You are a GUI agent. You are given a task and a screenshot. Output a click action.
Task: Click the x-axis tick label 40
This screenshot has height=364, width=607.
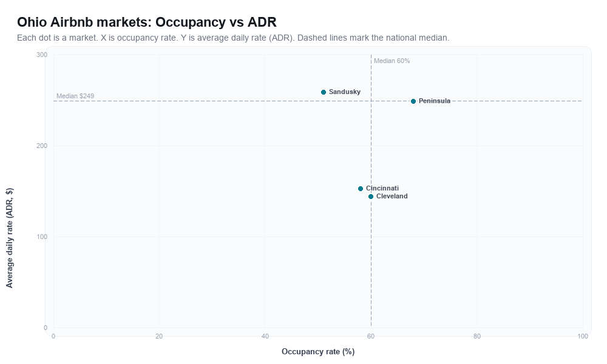(265, 337)
